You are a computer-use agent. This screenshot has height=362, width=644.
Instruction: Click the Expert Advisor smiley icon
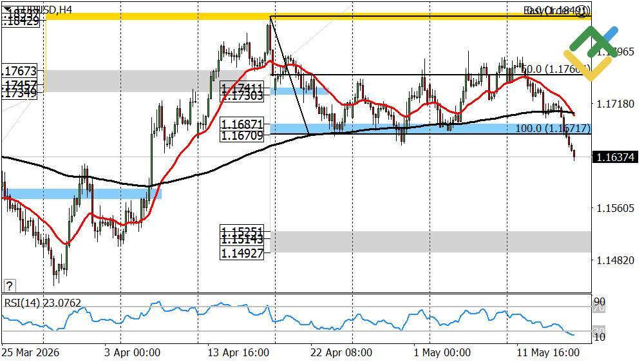582,12
